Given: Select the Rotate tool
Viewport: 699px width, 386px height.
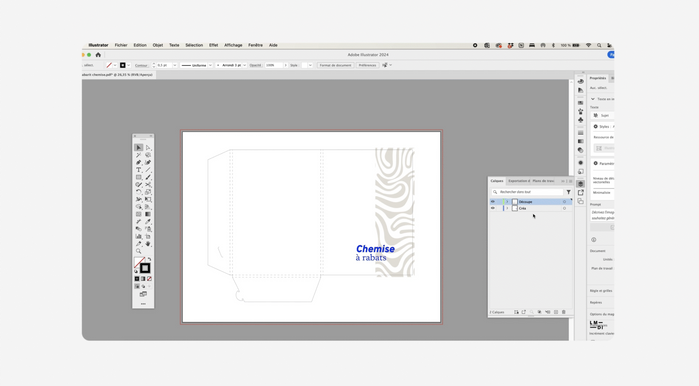Looking at the screenshot, I should tap(139, 192).
